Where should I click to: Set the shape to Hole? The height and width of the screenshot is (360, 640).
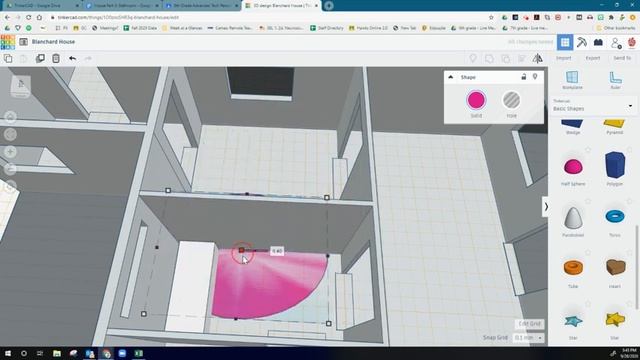[511, 100]
